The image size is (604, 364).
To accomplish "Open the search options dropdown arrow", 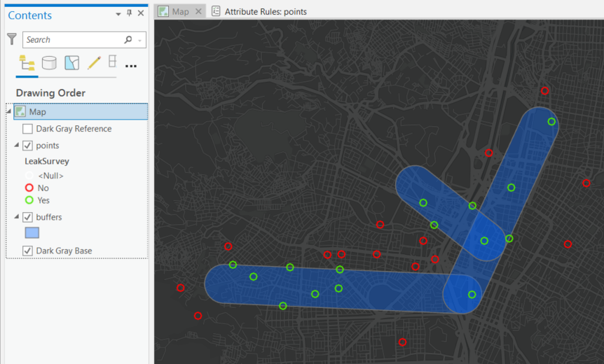I will [140, 40].
